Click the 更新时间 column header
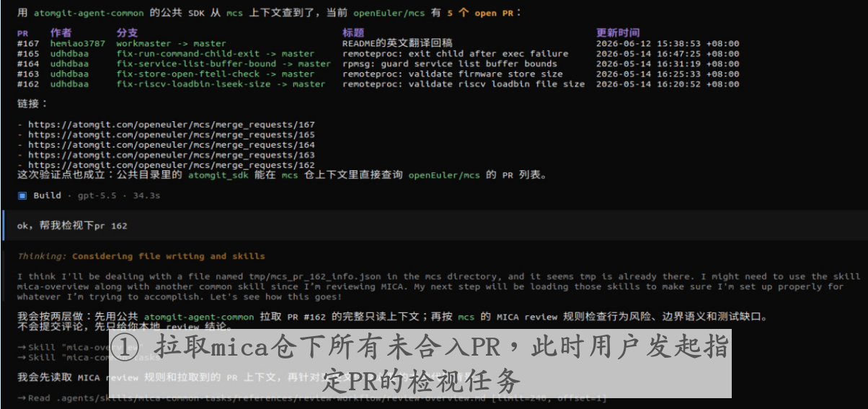 point(618,33)
